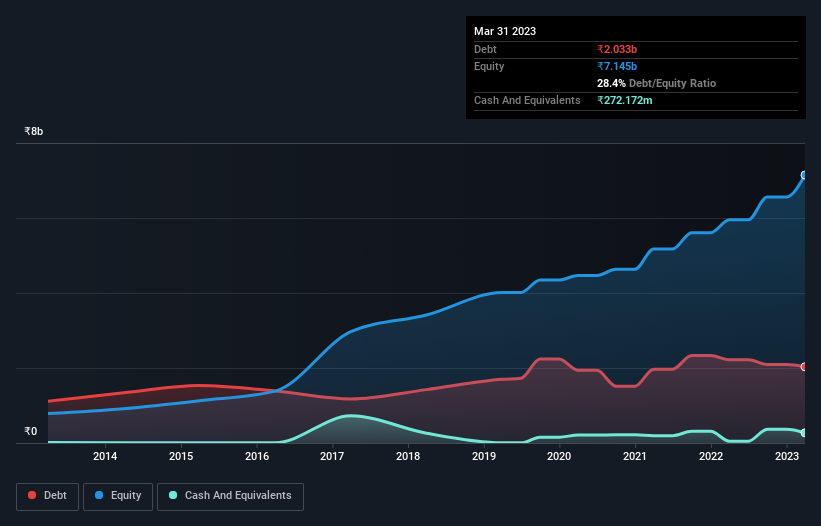821x526 pixels.
Task: Toggle Cash And Equivalents legend button
Action: tap(230, 496)
